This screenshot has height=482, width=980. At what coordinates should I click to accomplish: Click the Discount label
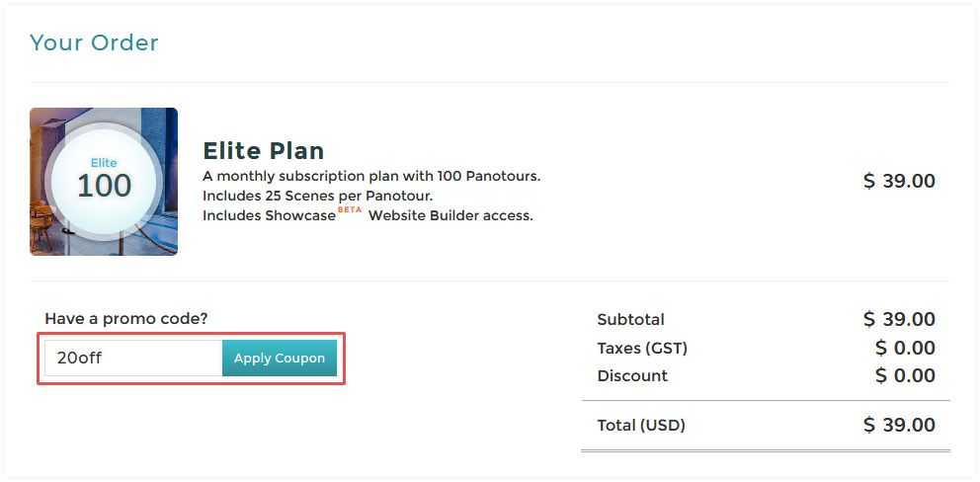point(632,375)
